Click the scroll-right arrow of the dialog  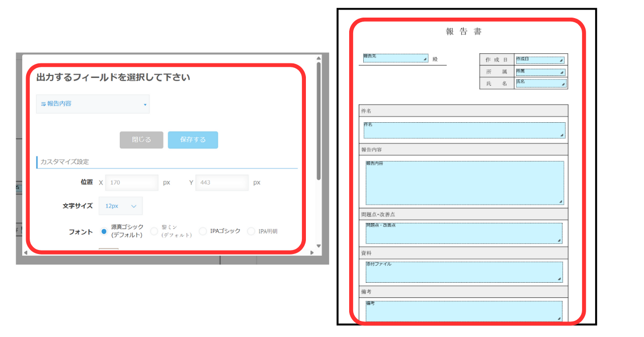tap(312, 252)
